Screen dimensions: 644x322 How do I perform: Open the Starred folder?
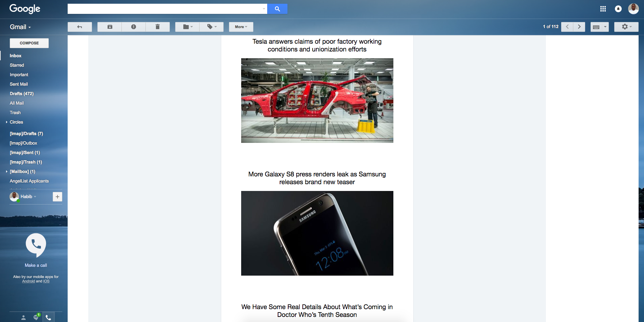pyautogui.click(x=17, y=65)
